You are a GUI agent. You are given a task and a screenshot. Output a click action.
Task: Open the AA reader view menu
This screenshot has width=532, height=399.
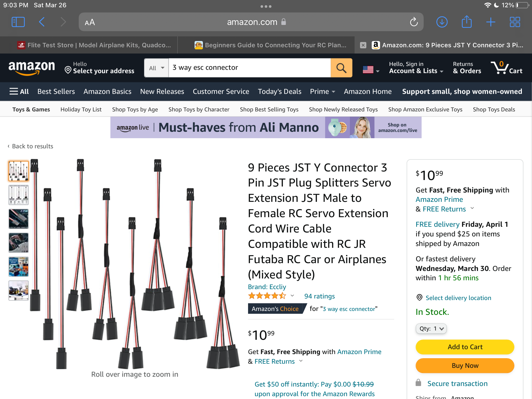tap(90, 22)
